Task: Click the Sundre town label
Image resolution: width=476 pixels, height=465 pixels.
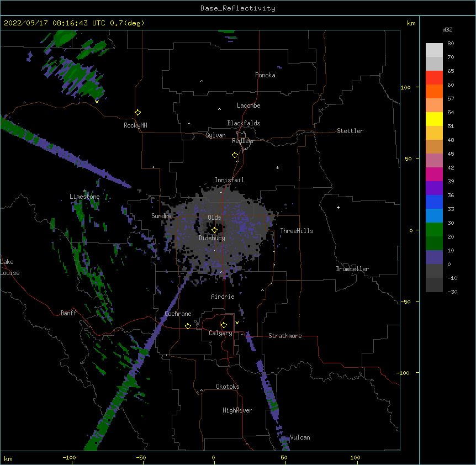Action: pos(161,216)
